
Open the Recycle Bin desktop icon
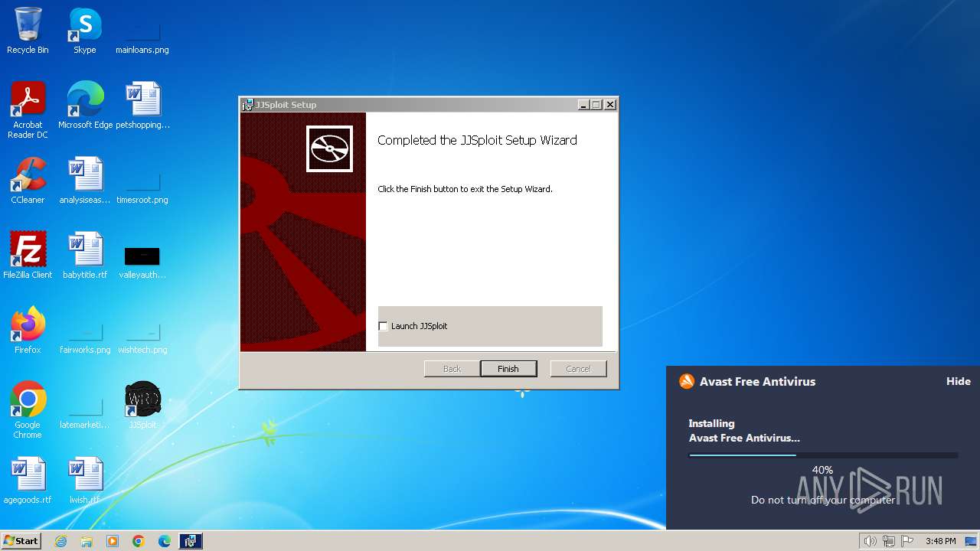point(28,31)
